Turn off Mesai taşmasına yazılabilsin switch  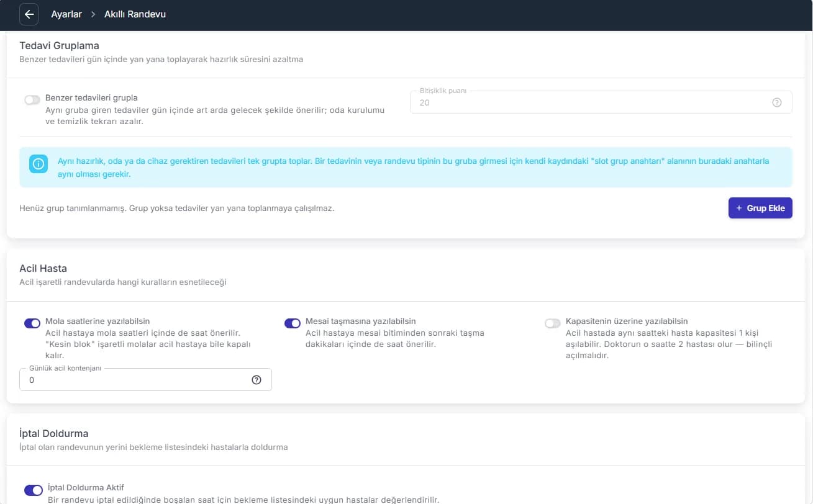click(293, 323)
